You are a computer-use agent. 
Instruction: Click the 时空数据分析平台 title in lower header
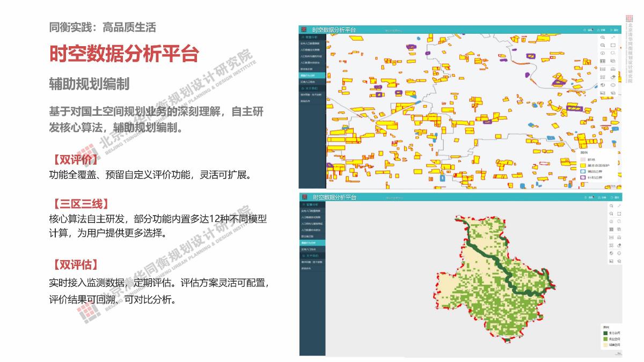(x=334, y=197)
